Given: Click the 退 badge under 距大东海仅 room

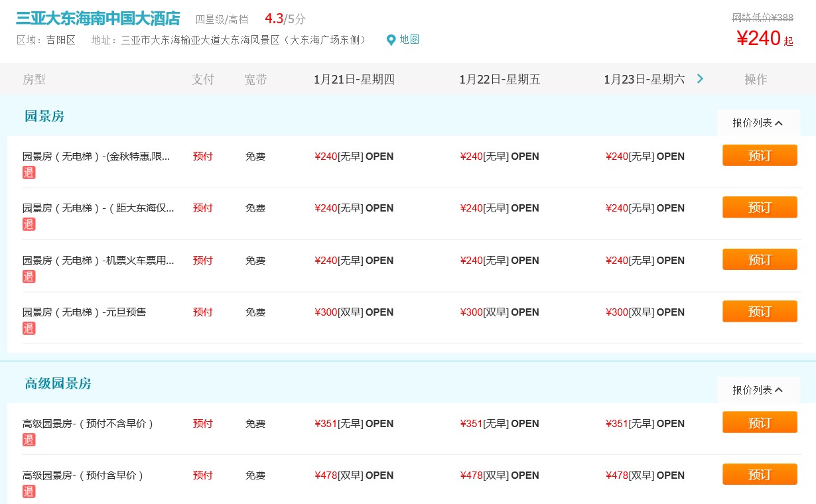Looking at the screenshot, I should [29, 224].
